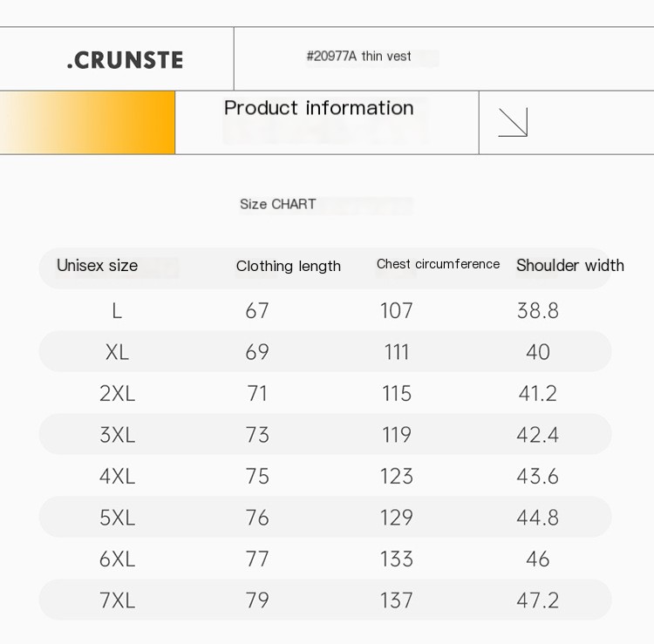
Task: Click shoulder width value '46'
Action: pyautogui.click(x=538, y=559)
